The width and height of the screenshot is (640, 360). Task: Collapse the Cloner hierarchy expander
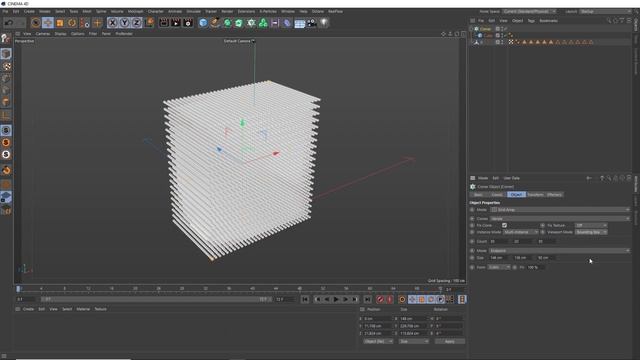[471, 29]
